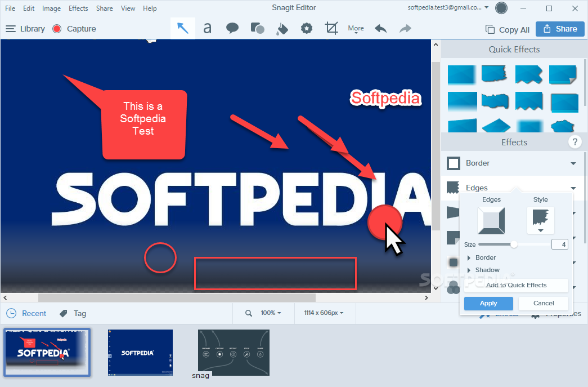Viewport: 588px width, 387px height.
Task: Click the Cancel button
Action: click(544, 303)
